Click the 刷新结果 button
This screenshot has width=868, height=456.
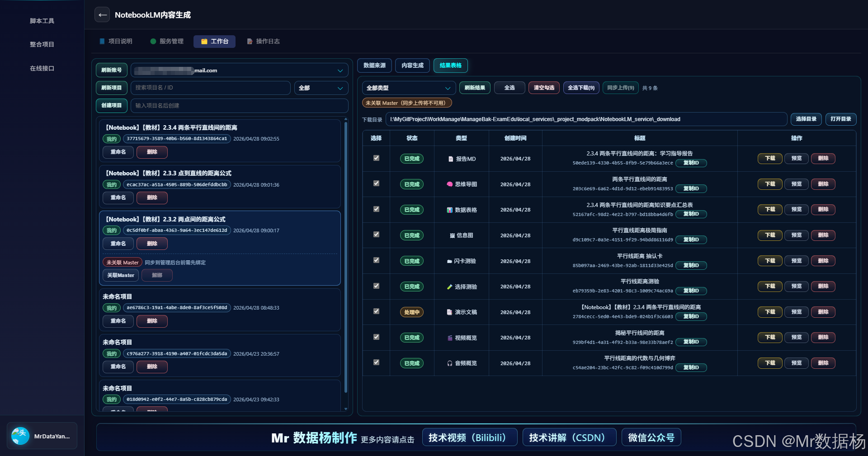475,88
